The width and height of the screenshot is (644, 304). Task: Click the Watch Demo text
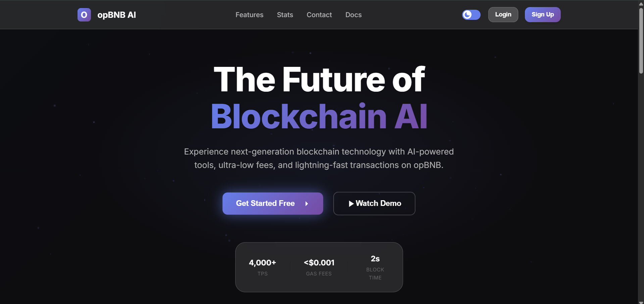(378, 203)
